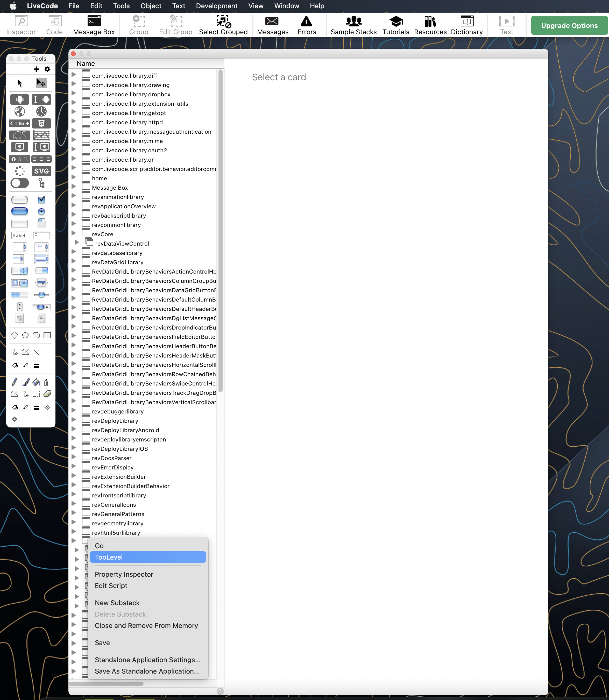Image resolution: width=609 pixels, height=700 pixels.
Task: Click the project browser vertical scrollbar
Action: 221,231
